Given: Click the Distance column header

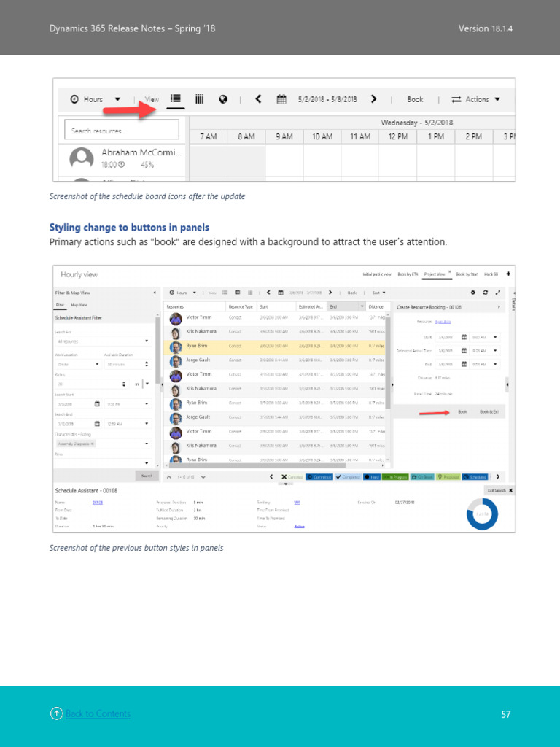Looking at the screenshot, I should pos(376,307).
